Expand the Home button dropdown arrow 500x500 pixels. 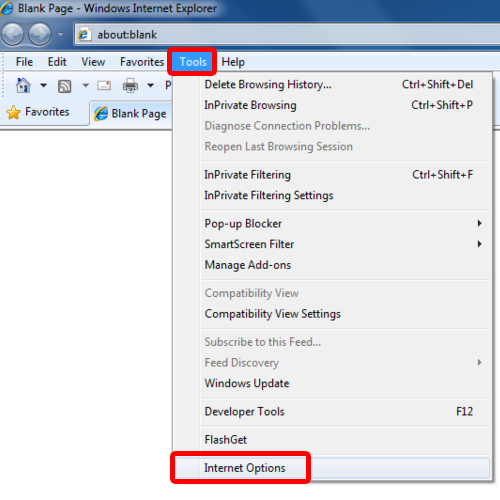pyautogui.click(x=43, y=86)
